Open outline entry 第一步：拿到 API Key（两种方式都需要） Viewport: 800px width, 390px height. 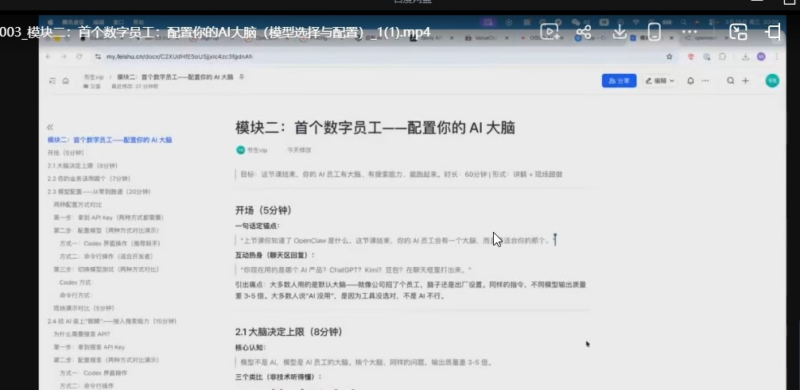point(108,217)
